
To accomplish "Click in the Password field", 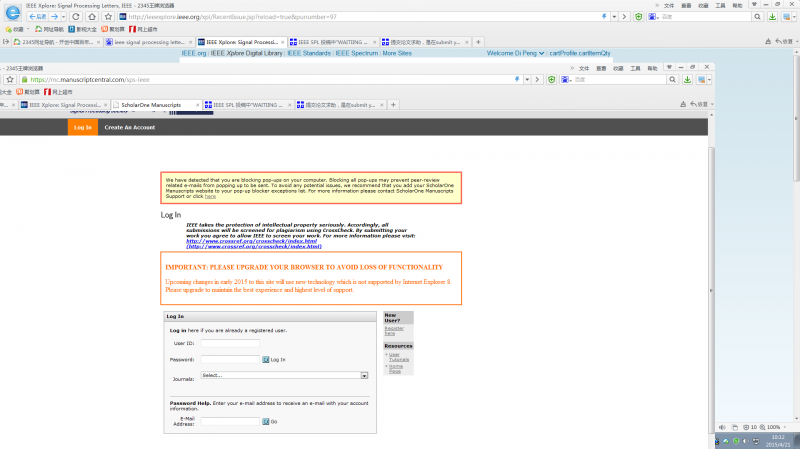I will point(230,360).
